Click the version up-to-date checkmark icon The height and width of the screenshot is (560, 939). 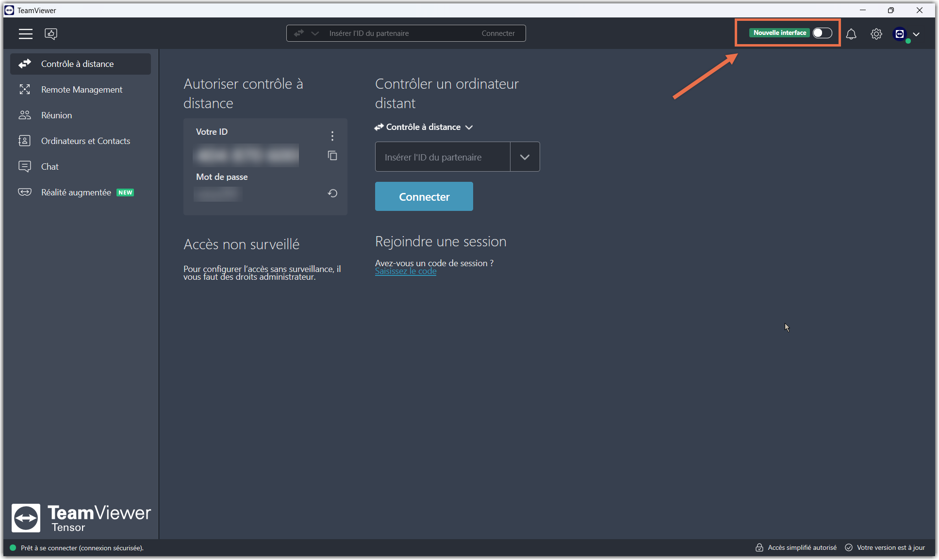pyautogui.click(x=849, y=547)
